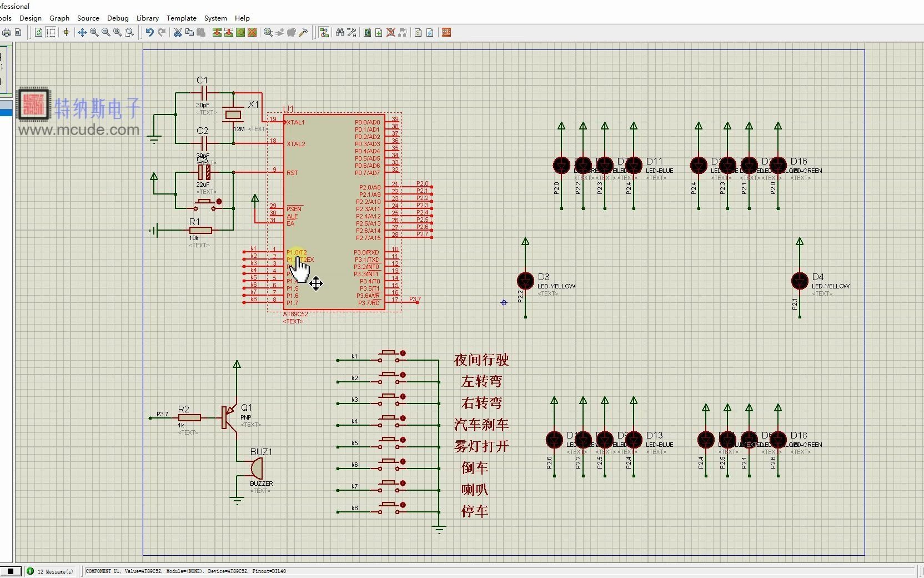This screenshot has width=924, height=578.
Task: Open the 12 Message(s) status indicator
Action: pyautogui.click(x=51, y=571)
